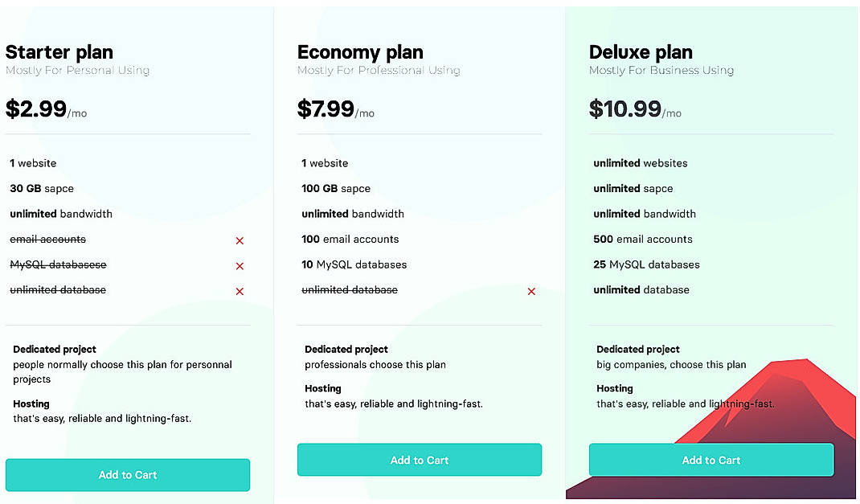Viewport: 860px width, 504px height.
Task: Add the Starter plan to cart
Action: 128,475
